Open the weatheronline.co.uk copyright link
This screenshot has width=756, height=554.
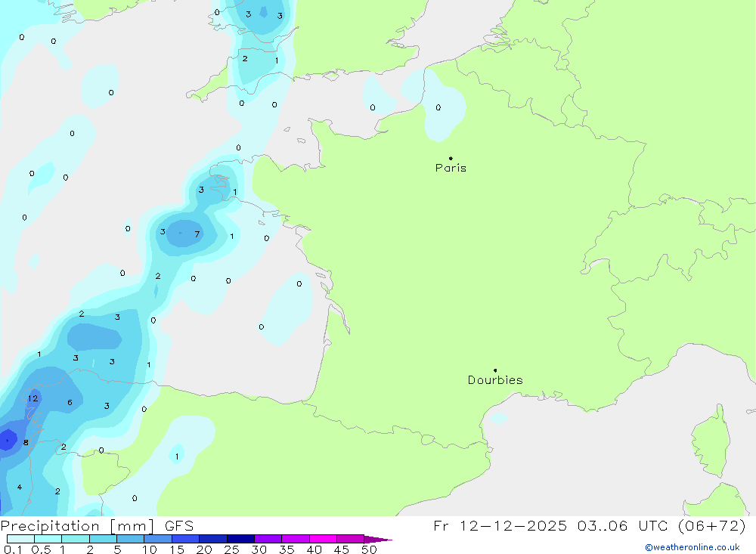point(692,547)
